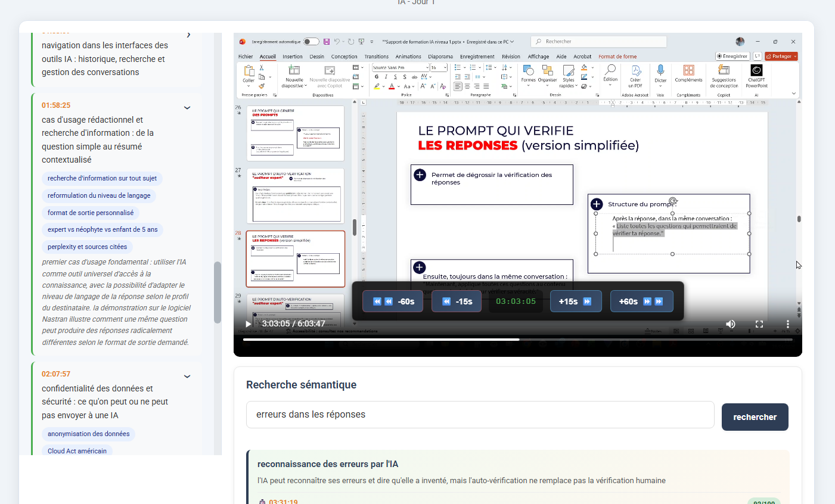This screenshot has width=835, height=504.
Task: Jump to the 01:58:25 timestamp
Action: (x=56, y=105)
